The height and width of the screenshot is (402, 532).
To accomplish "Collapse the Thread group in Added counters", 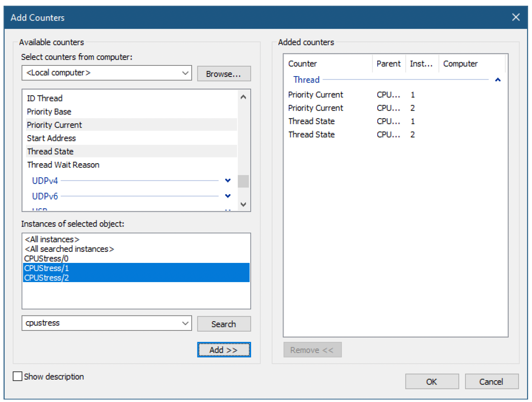I will point(498,80).
